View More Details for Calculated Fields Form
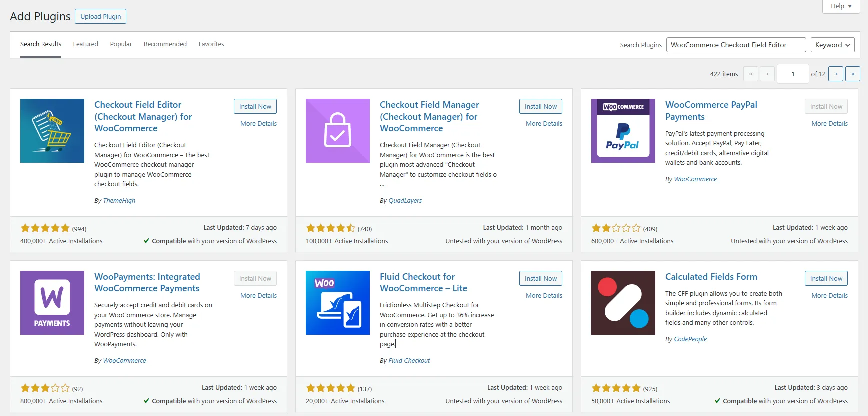 point(830,296)
